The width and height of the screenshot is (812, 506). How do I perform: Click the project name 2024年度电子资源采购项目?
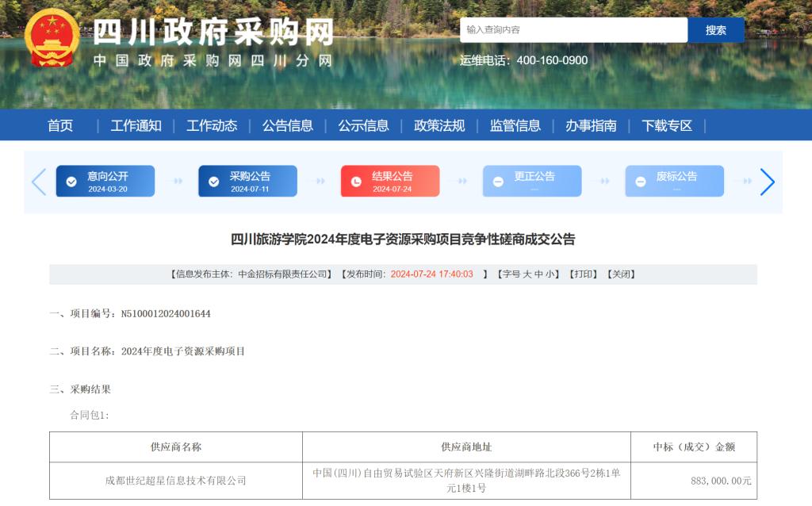pos(183,351)
